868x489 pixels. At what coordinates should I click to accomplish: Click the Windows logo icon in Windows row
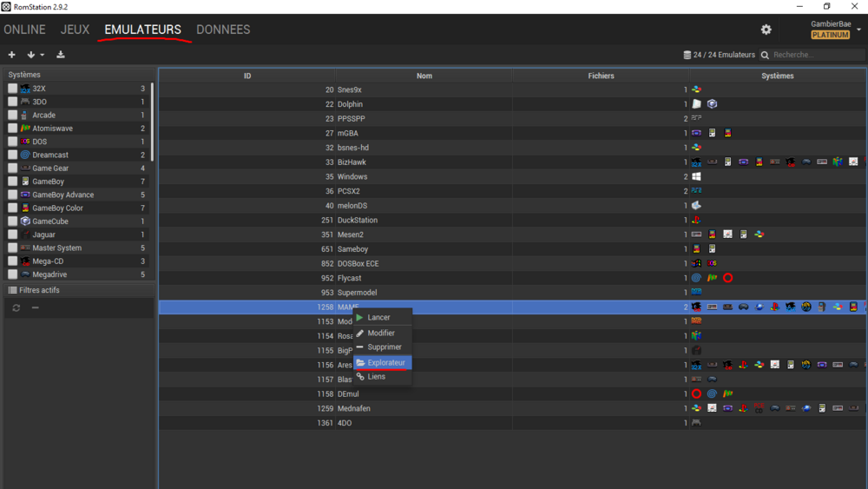click(x=696, y=176)
